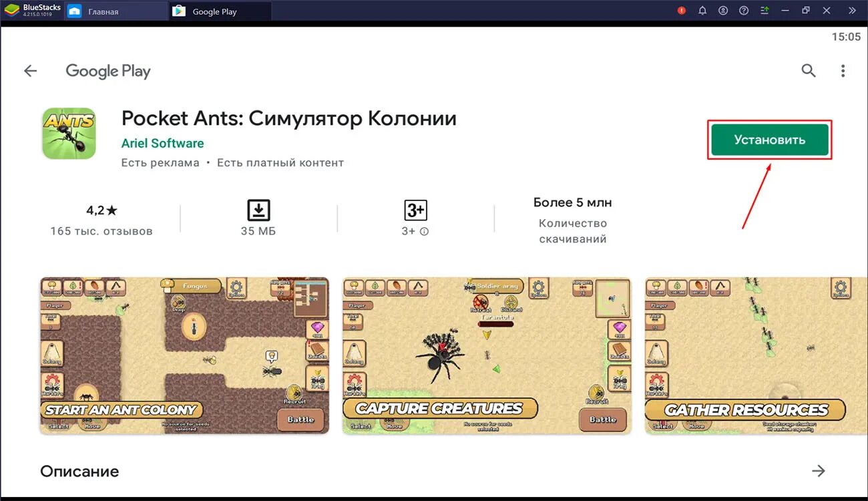Viewport: 868px width, 501px height.
Task: Click the 15:05 clock
Action: pyautogui.click(x=846, y=37)
